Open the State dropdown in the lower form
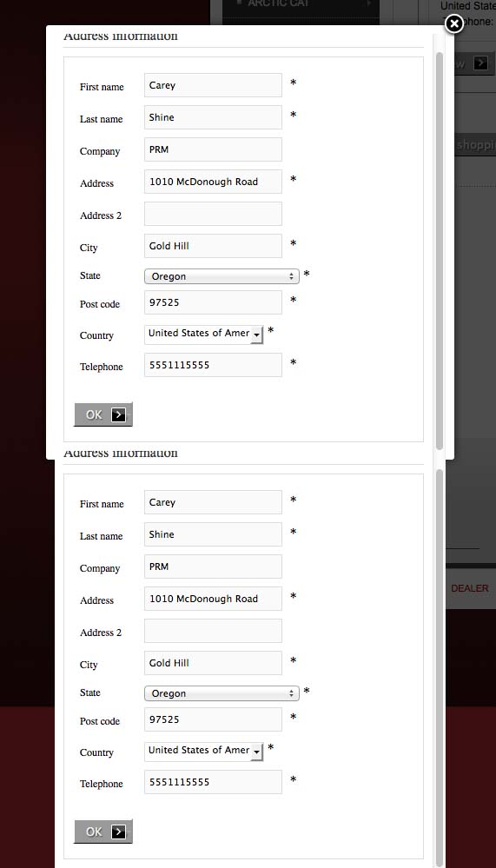Image resolution: width=496 pixels, height=868 pixels. click(x=222, y=693)
